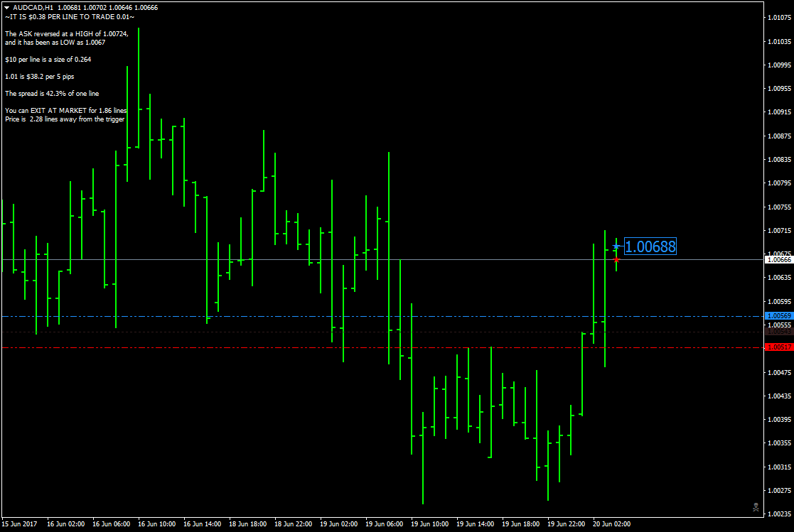Click the current ask price label 1.00666
794x532 pixels.
779,261
